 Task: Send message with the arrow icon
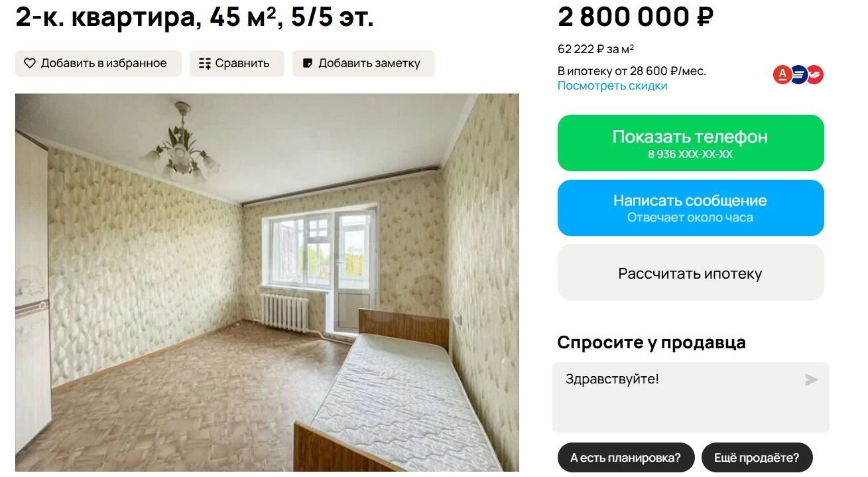click(811, 380)
